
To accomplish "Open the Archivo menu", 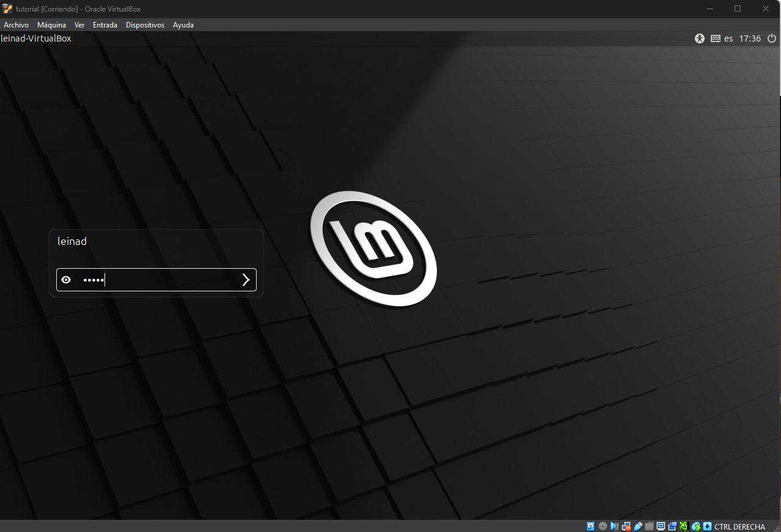I will click(x=16, y=25).
